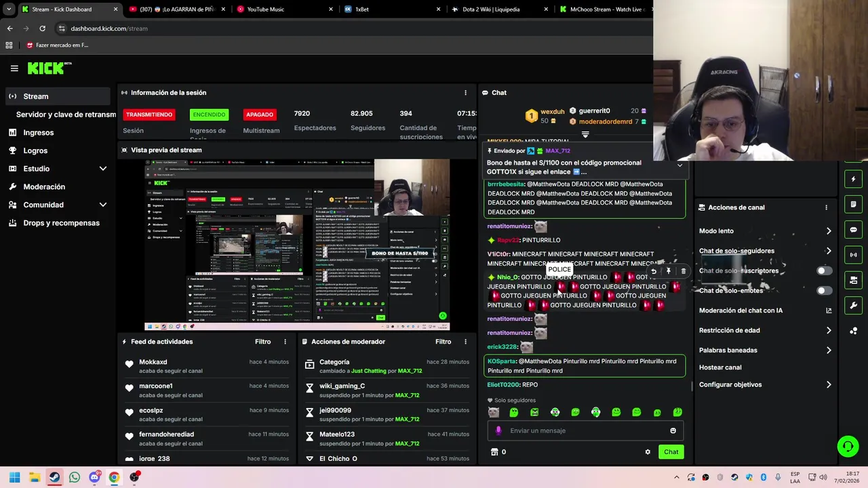Open Acciones de canal options menu
Screen dimensions: 868x488
[x=826, y=207]
